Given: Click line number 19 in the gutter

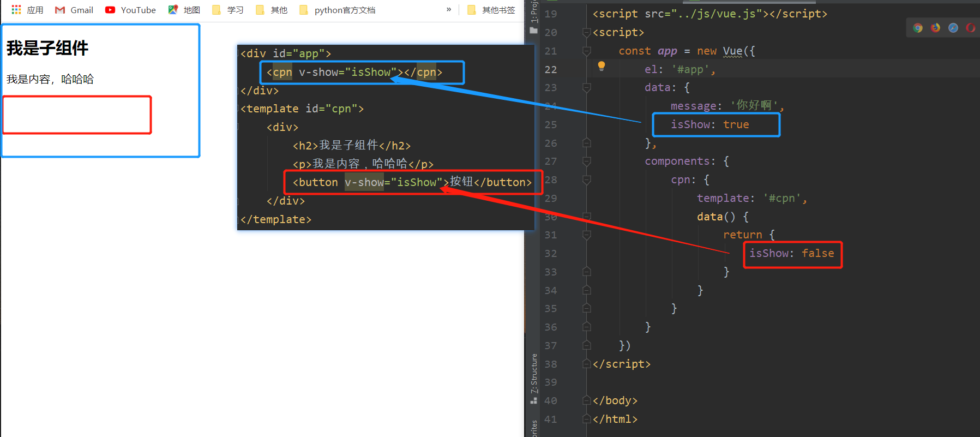Looking at the screenshot, I should click(x=551, y=14).
